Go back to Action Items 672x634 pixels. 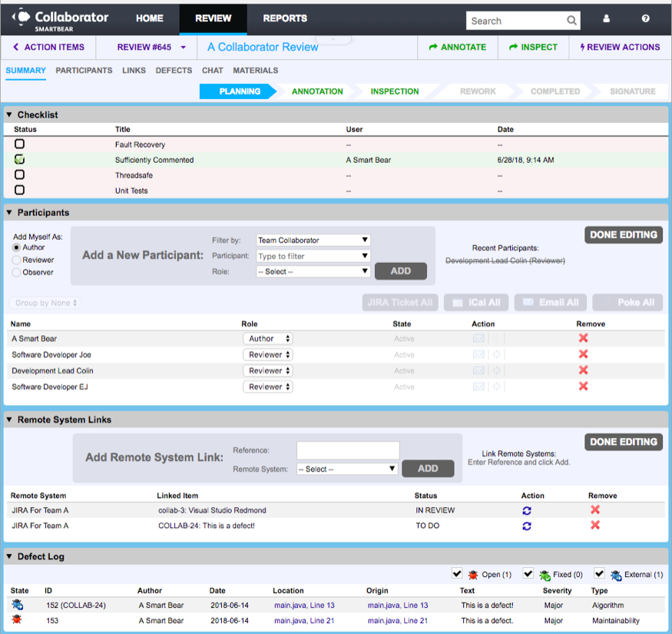click(x=48, y=47)
